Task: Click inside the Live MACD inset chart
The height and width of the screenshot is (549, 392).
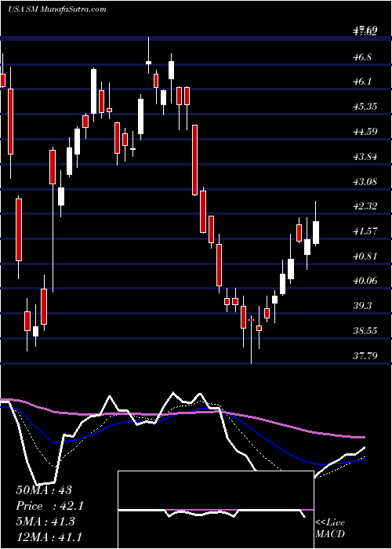Action: tap(216, 510)
